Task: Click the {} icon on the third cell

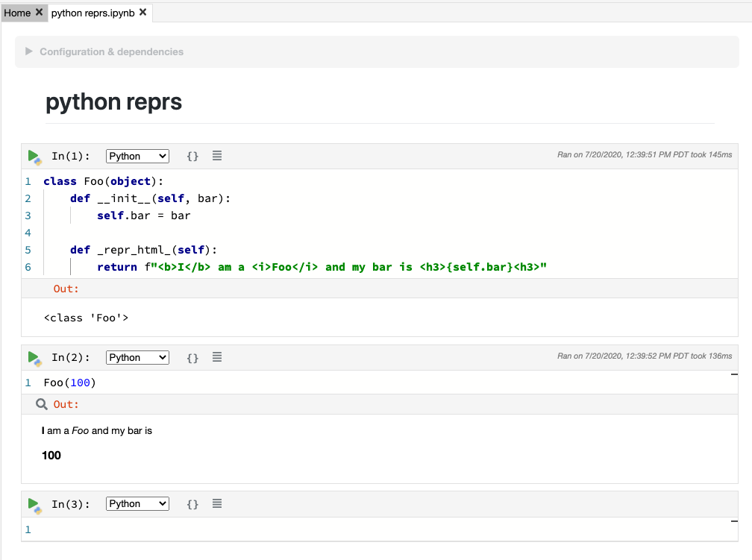Action: (192, 503)
